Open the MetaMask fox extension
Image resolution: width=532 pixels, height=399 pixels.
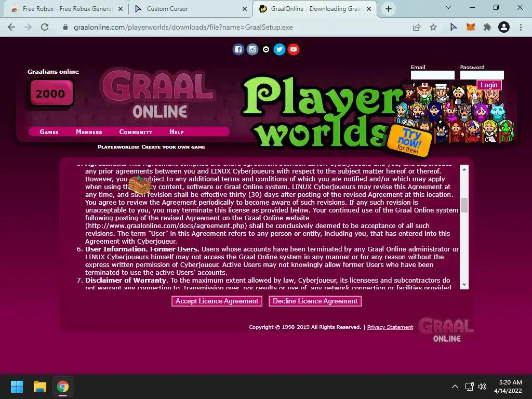tap(470, 27)
